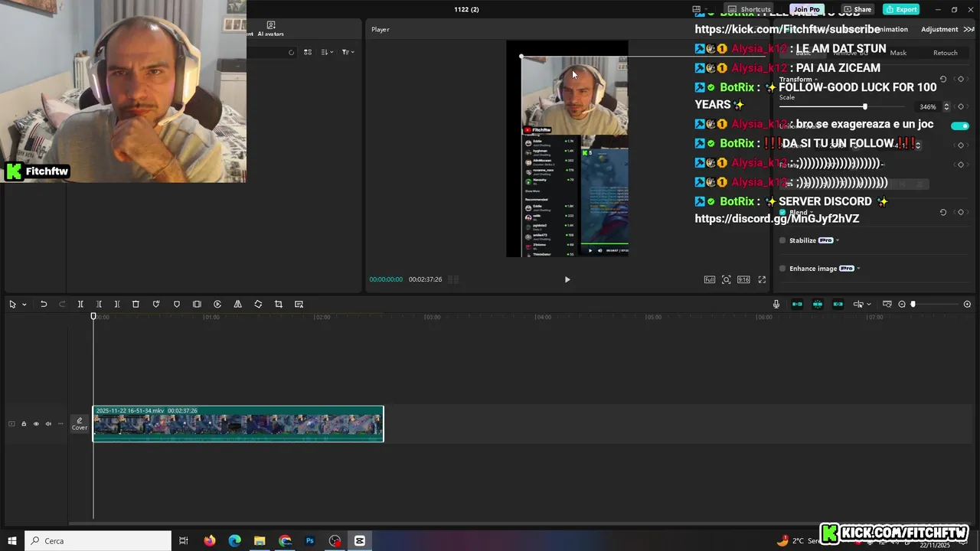Screen dimensions: 980x551
Task: Lock the main video track
Action: (x=24, y=423)
